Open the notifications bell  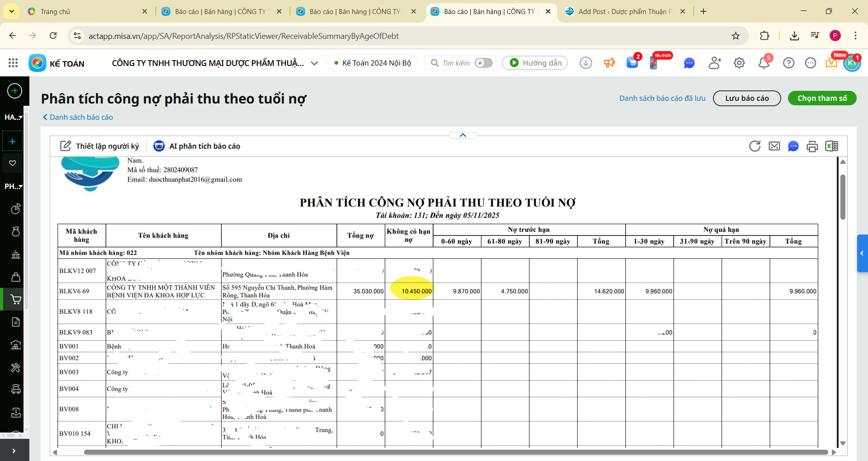coord(764,63)
